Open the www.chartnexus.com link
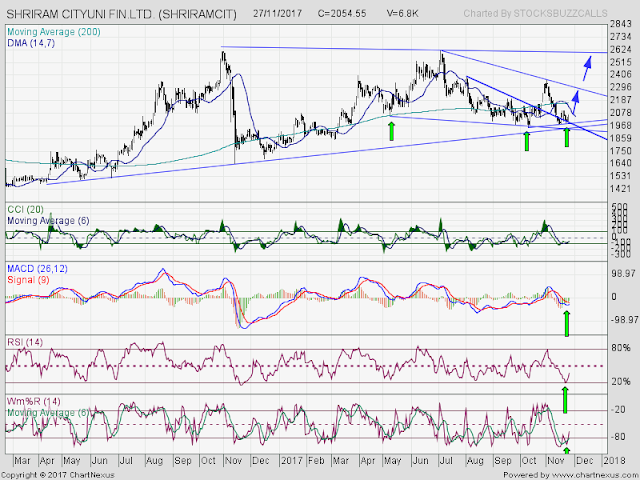 click(x=593, y=475)
